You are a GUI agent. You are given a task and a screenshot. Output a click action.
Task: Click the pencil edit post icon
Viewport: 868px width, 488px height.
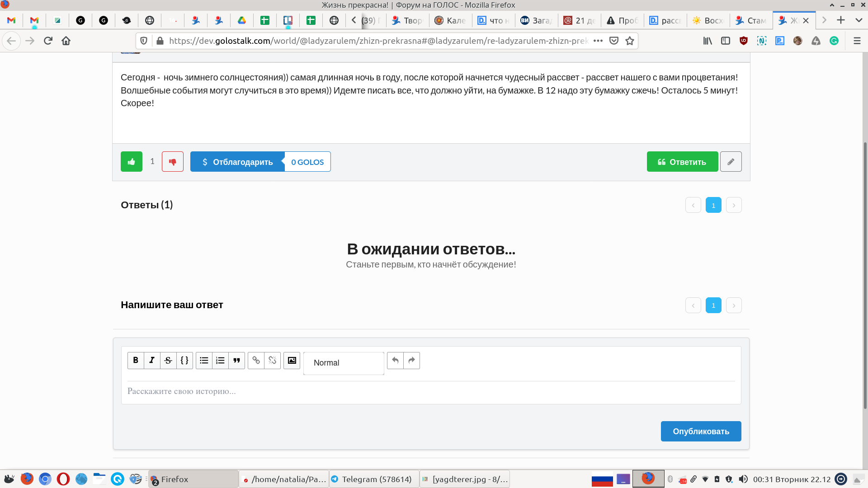point(731,162)
